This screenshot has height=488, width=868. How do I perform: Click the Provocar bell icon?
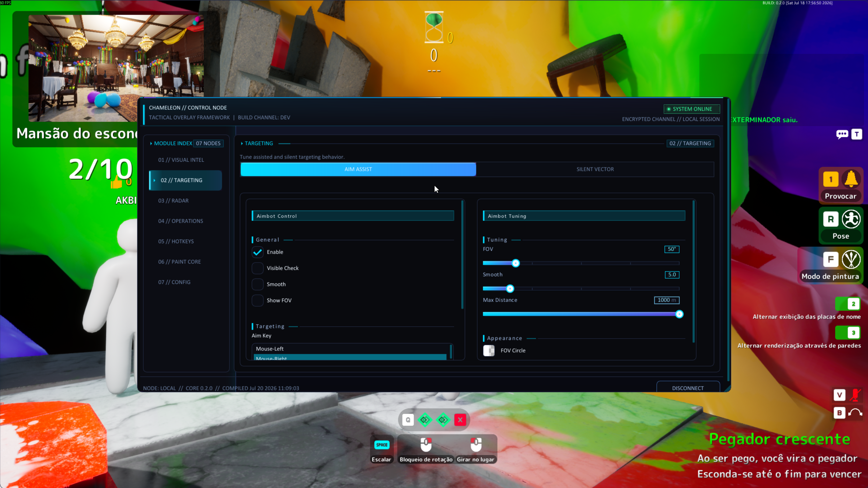[851, 179]
